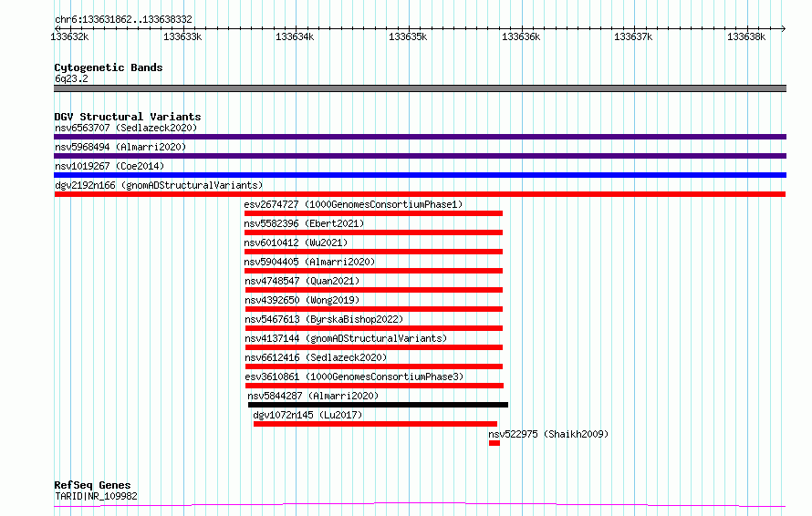812x516 pixels.
Task: Click the nsv6563707 (Sedlazeck2020) variant label
Action: [x=126, y=128]
